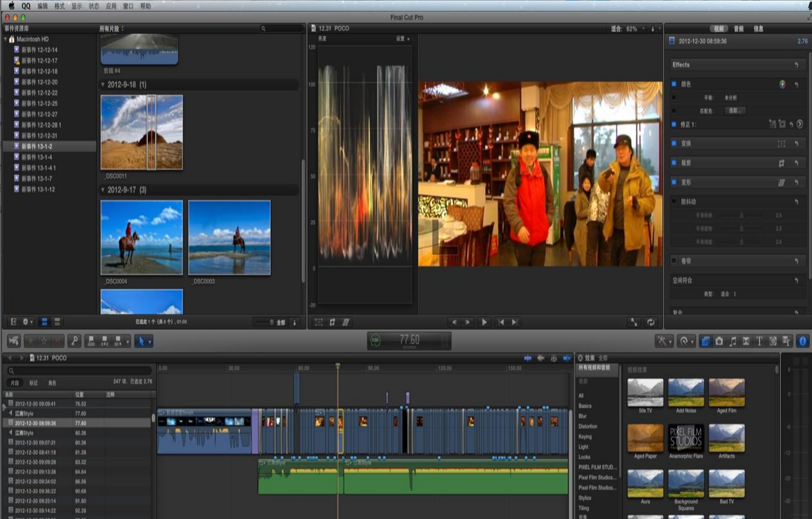
Task: Click the 选取... match color button
Action: click(735, 110)
